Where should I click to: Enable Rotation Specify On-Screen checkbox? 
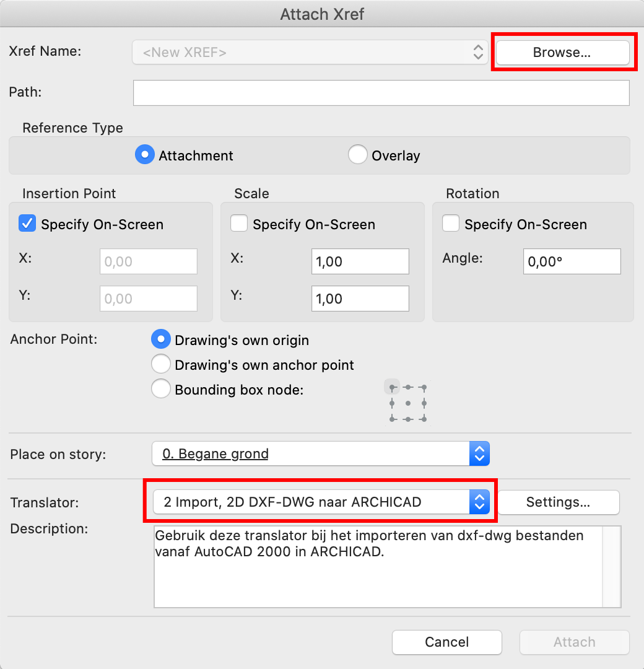click(x=451, y=224)
